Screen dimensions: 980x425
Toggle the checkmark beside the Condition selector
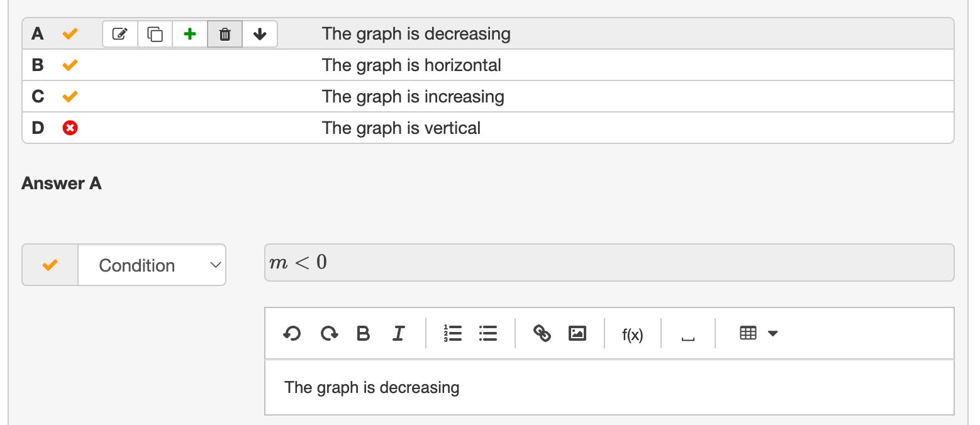50,265
